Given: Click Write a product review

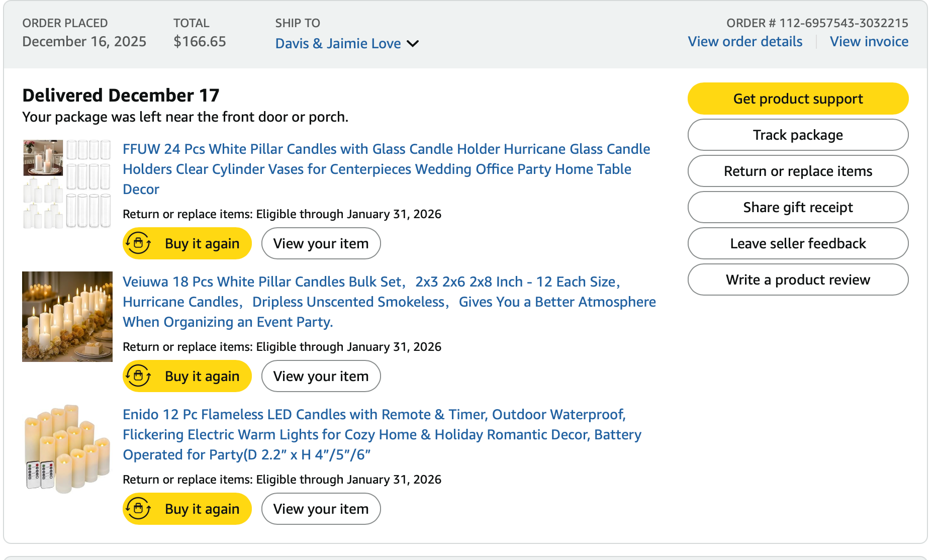Looking at the screenshot, I should tap(798, 279).
